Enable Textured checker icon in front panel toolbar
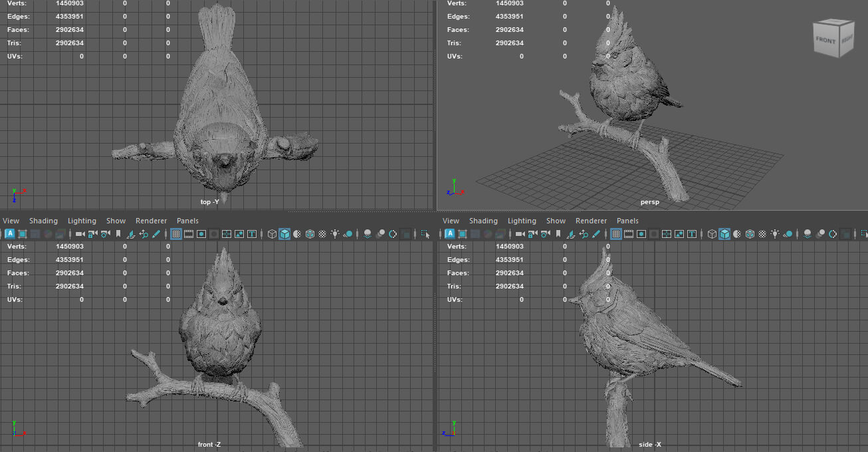This screenshot has height=452, width=868. (x=322, y=234)
